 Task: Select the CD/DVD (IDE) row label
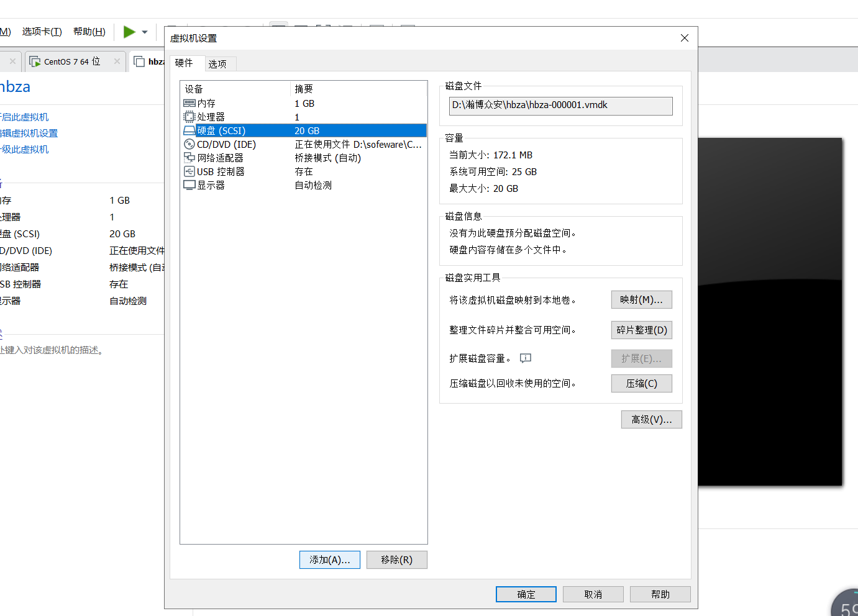pos(227,144)
